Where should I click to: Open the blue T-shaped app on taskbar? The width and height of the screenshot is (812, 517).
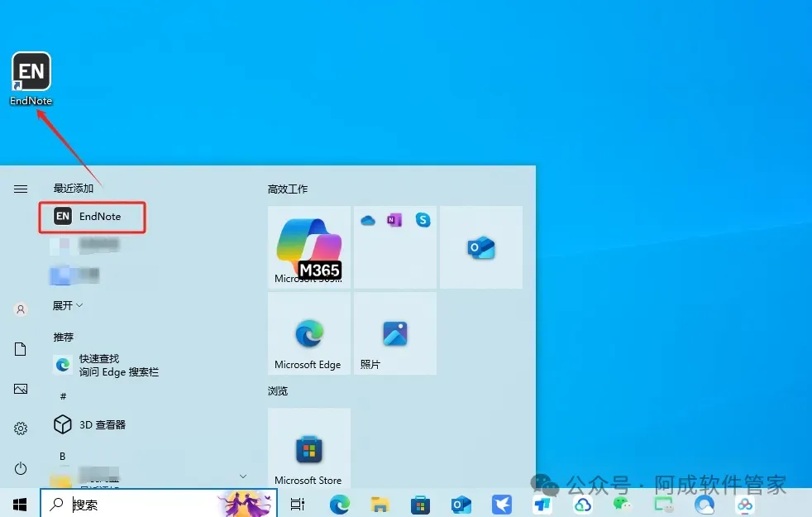point(542,505)
